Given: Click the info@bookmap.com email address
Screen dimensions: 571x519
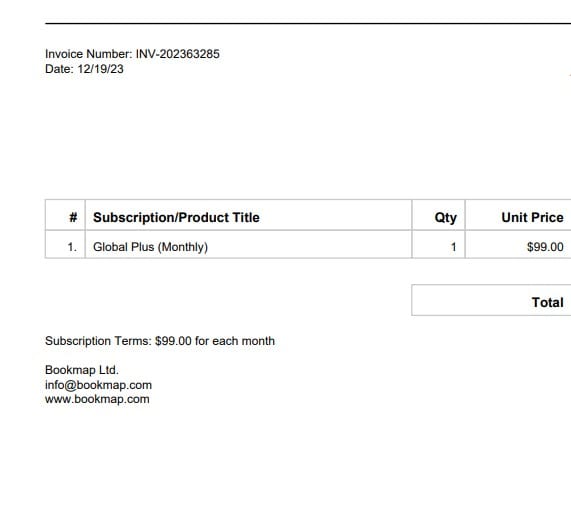Looking at the screenshot, I should coord(98,385).
